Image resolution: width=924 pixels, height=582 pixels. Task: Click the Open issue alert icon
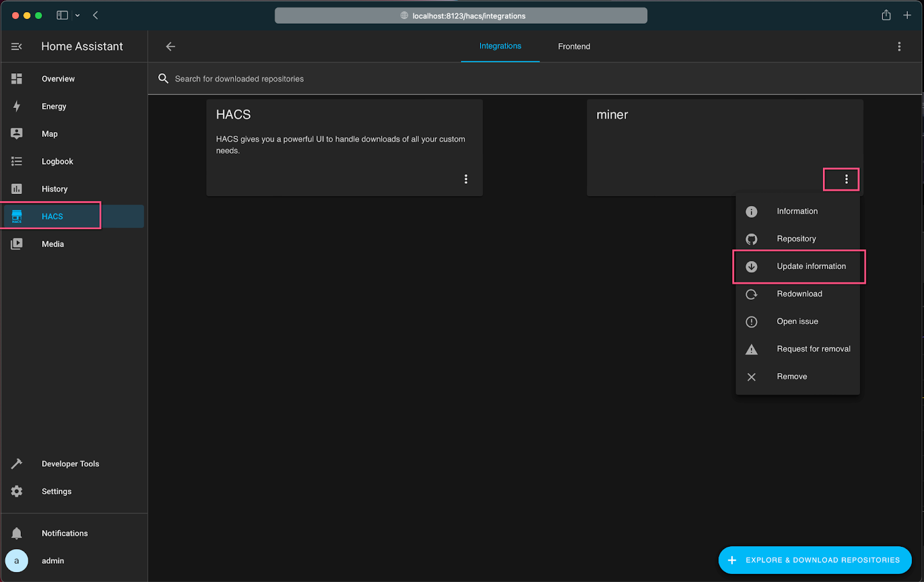[751, 322]
